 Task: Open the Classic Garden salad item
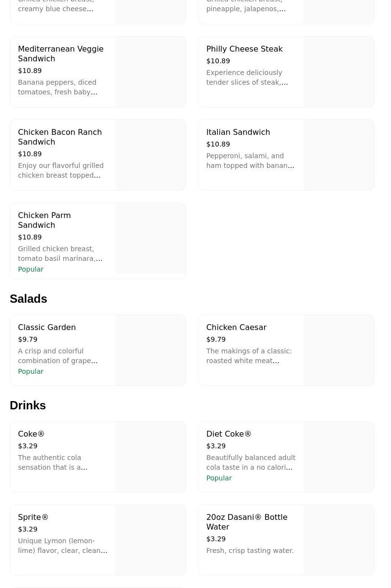point(47,327)
